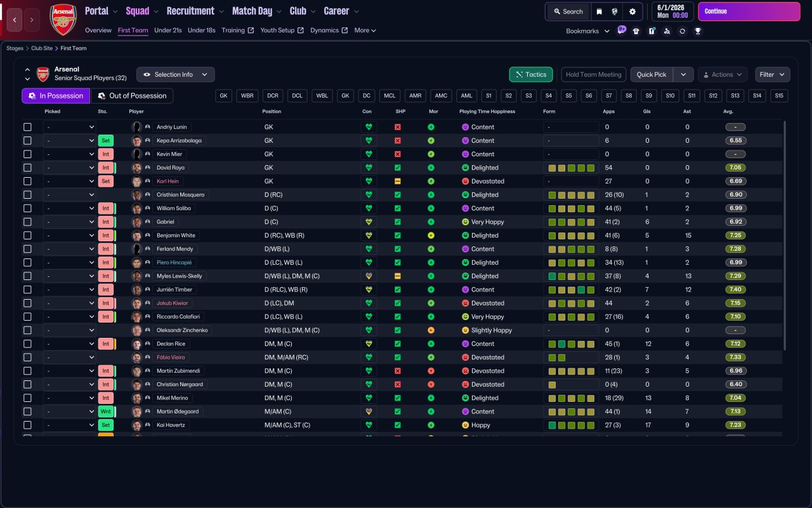Open the settings gear icon
This screenshot has width=812, height=508.
(632, 11)
